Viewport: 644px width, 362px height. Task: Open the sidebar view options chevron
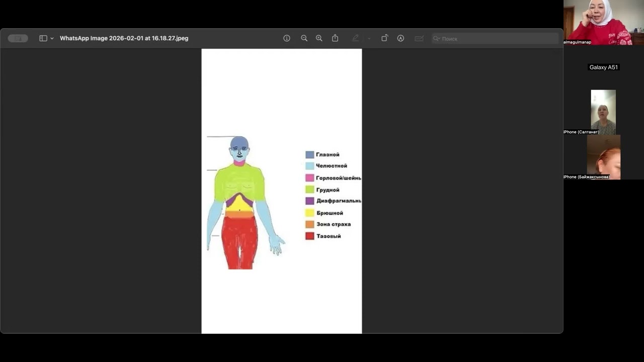52,38
